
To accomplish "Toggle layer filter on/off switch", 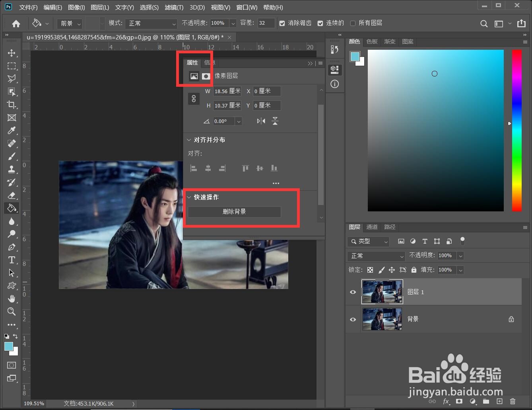I will (462, 241).
